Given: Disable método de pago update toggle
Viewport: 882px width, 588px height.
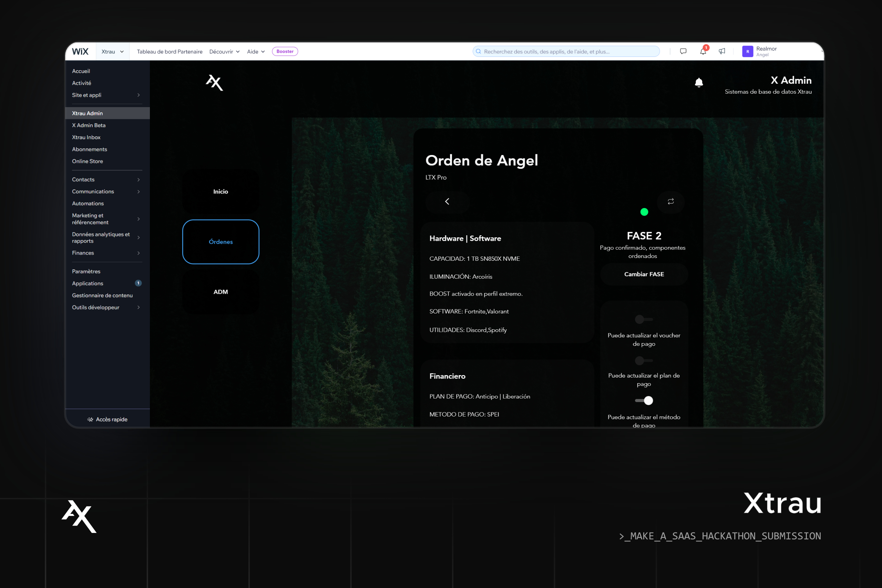Looking at the screenshot, I should [x=644, y=401].
